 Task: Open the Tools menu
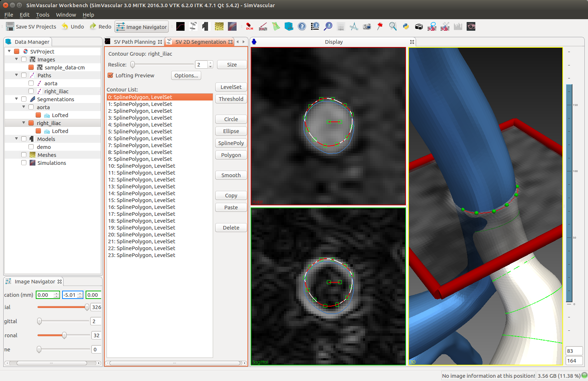pyautogui.click(x=43, y=15)
